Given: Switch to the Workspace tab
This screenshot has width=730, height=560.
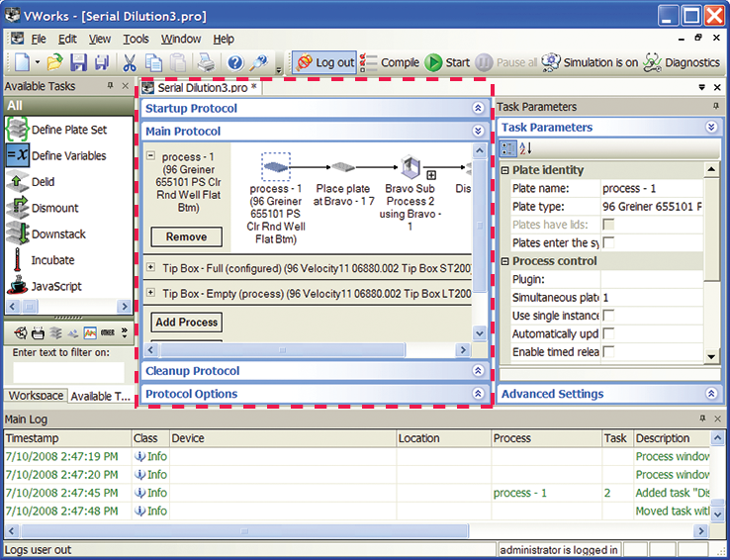Looking at the screenshot, I should (x=36, y=396).
